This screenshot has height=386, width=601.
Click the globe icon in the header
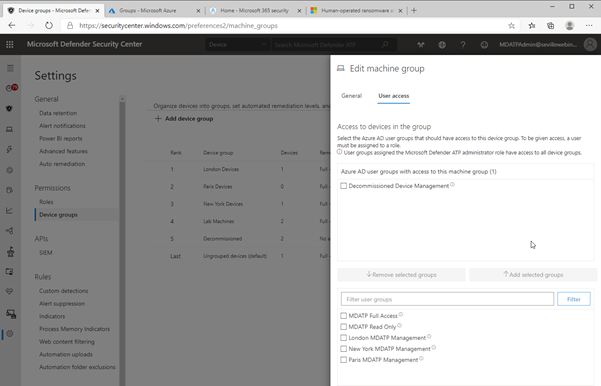442,45
